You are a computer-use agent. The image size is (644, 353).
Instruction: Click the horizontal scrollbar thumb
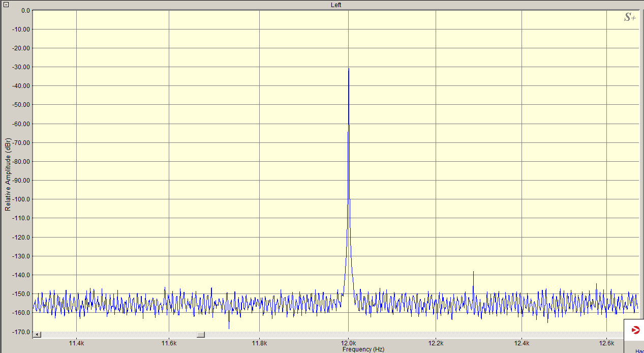201,335
